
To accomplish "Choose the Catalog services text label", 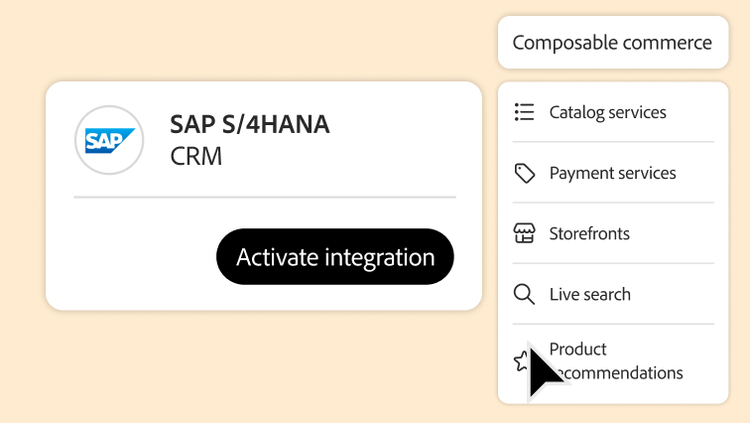I will pyautogui.click(x=607, y=112).
